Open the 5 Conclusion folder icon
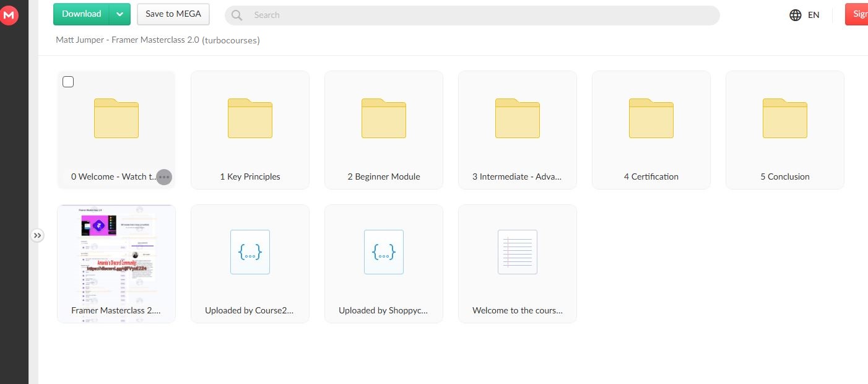The height and width of the screenshot is (384, 868). [x=785, y=118]
